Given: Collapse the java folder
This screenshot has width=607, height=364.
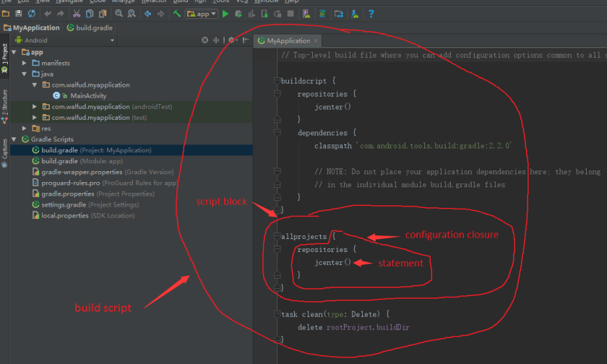Looking at the screenshot, I should tap(25, 74).
